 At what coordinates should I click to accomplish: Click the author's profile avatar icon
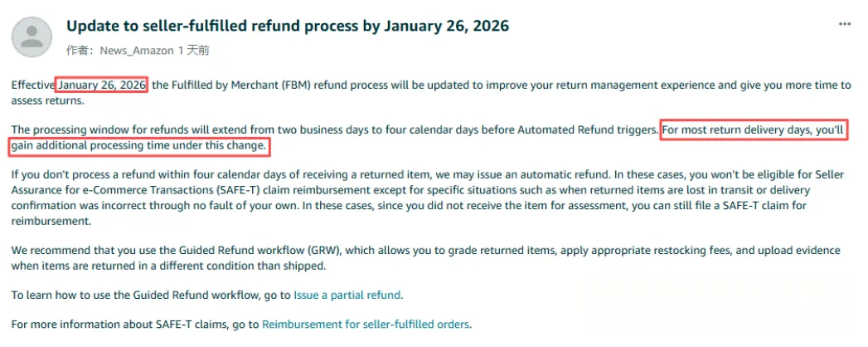pyautogui.click(x=32, y=36)
